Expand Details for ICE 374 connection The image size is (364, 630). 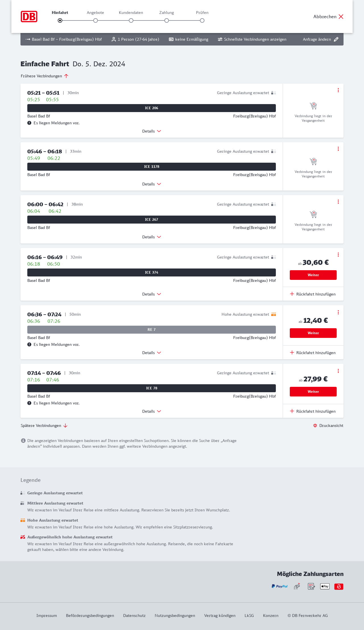click(152, 294)
